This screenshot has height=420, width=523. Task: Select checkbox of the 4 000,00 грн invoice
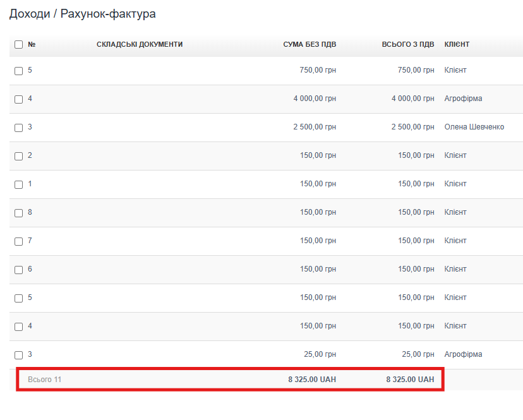pyautogui.click(x=18, y=99)
